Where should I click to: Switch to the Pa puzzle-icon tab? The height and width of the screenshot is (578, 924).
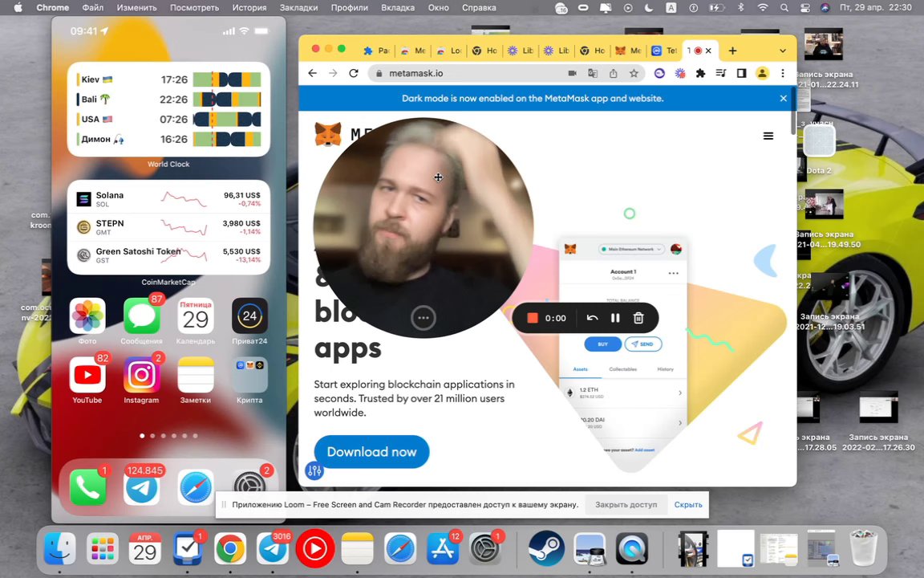click(376, 51)
